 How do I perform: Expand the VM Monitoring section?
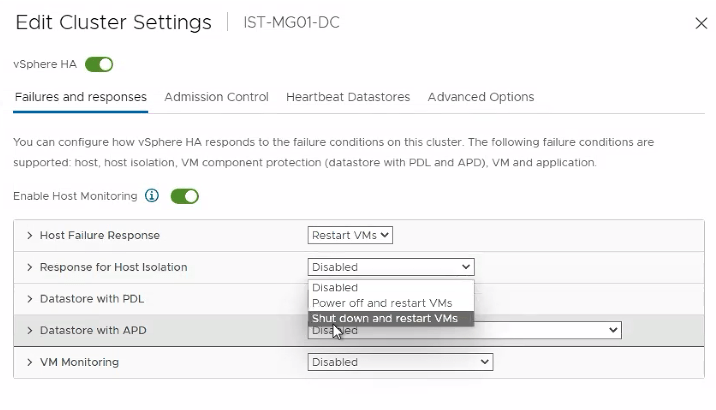(x=30, y=362)
